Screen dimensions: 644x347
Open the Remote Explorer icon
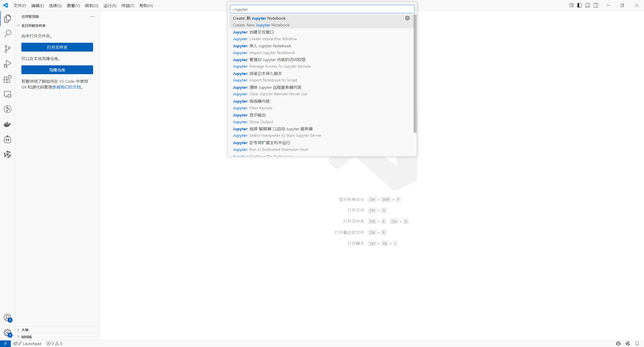(x=8, y=94)
